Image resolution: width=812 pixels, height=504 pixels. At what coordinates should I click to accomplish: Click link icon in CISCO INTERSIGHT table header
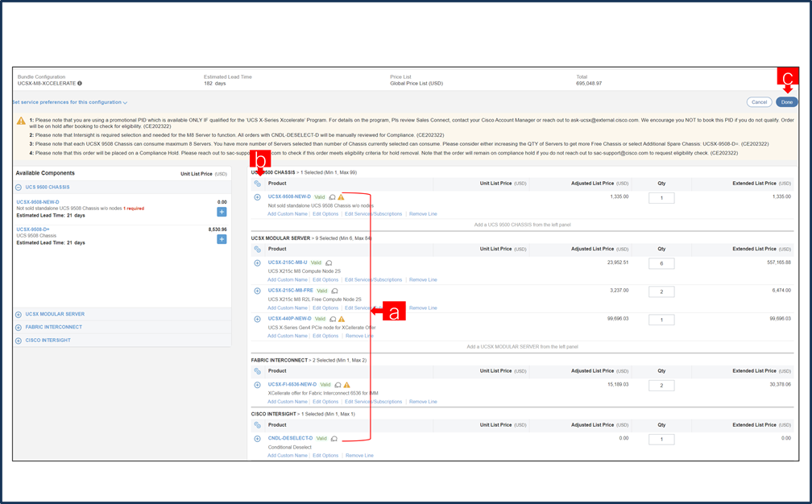[258, 425]
